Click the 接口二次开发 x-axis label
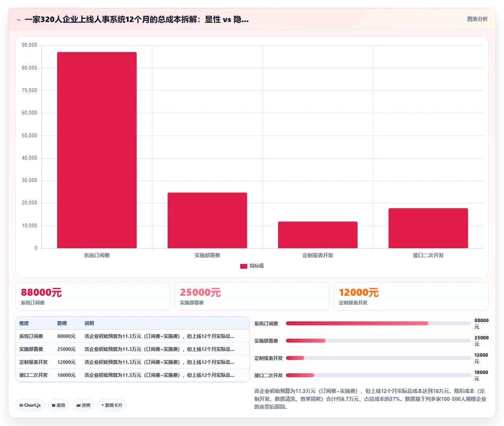Screen dimensions: 504x426 428,255
